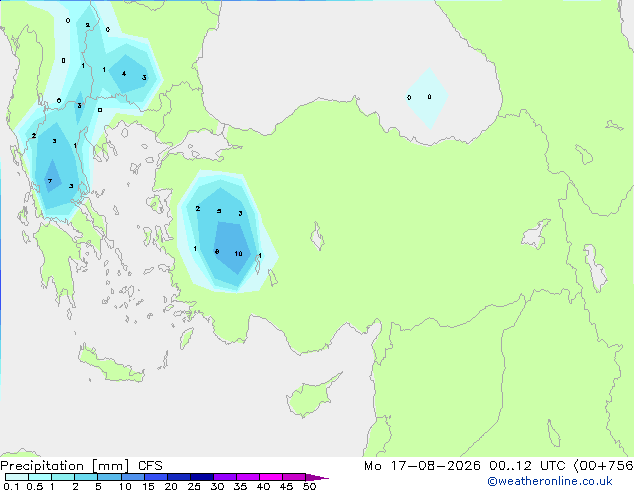Pick the legend swatch between 0.5 and 1
This screenshot has height=490, width=634.
click(x=40, y=477)
